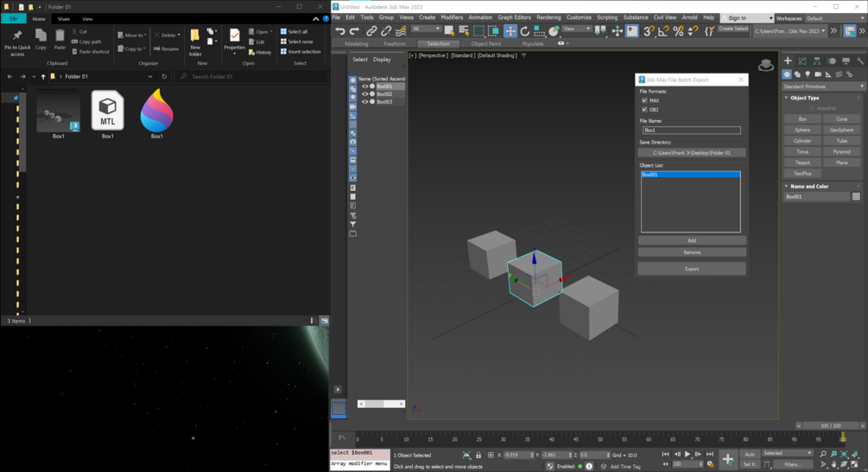Hide Box003 using its eye icon

tap(364, 102)
